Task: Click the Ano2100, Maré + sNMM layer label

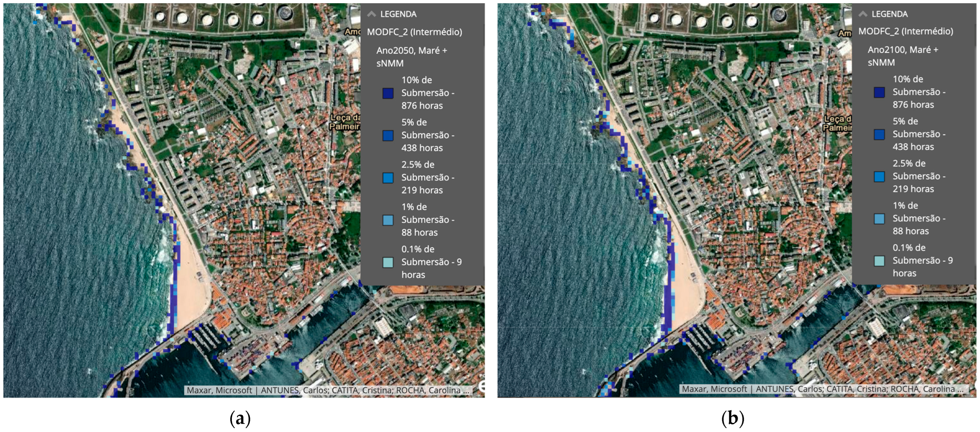Action: [x=903, y=56]
